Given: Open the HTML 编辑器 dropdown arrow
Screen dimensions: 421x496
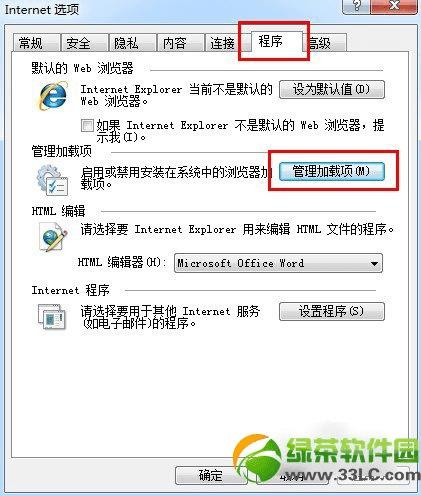Looking at the screenshot, I should pyautogui.click(x=374, y=264).
